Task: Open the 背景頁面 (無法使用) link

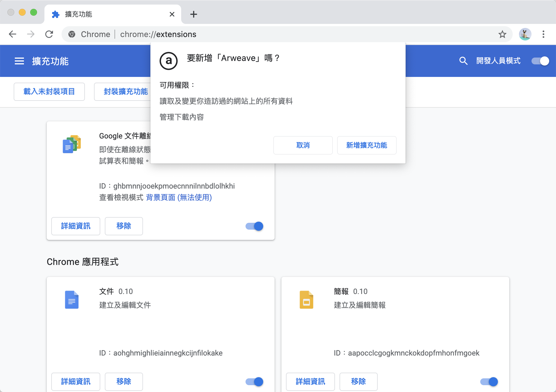Action: pyautogui.click(x=179, y=197)
